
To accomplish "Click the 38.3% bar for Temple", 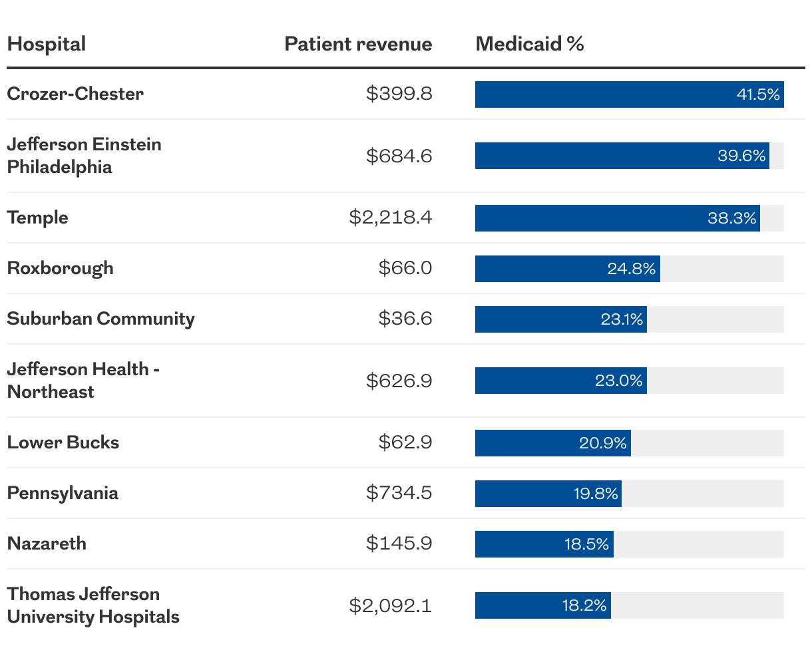I will [618, 218].
